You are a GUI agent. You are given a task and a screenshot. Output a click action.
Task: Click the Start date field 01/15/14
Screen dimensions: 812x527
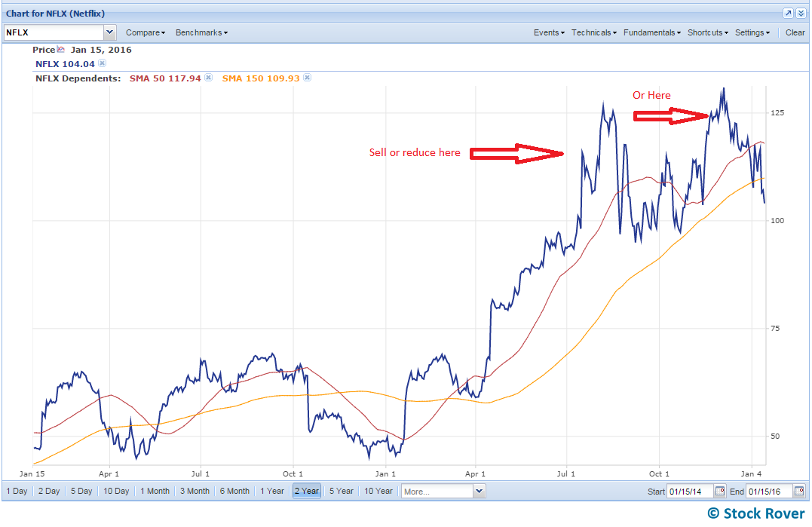(x=691, y=492)
